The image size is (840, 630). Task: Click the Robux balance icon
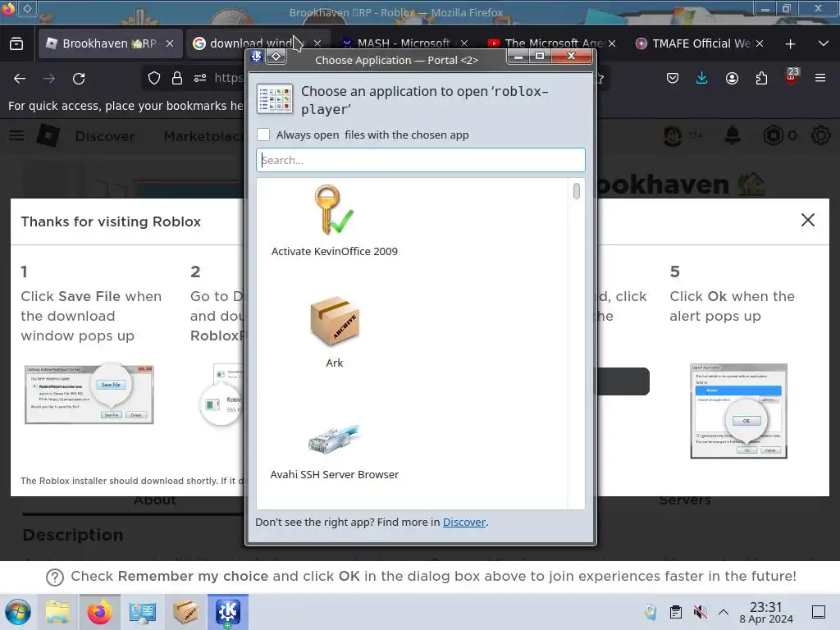(773, 135)
